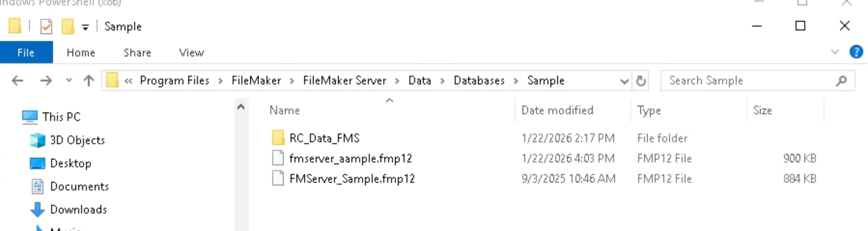Click the New Folder quick access icon
Screen dimensions: 868x231
pyautogui.click(x=68, y=27)
